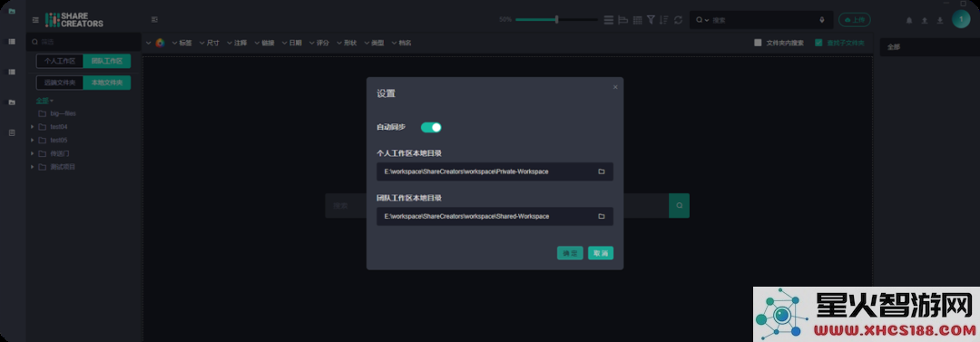Toggle the 自动同步 switch off
Image resolution: width=980 pixels, height=342 pixels.
point(431,128)
